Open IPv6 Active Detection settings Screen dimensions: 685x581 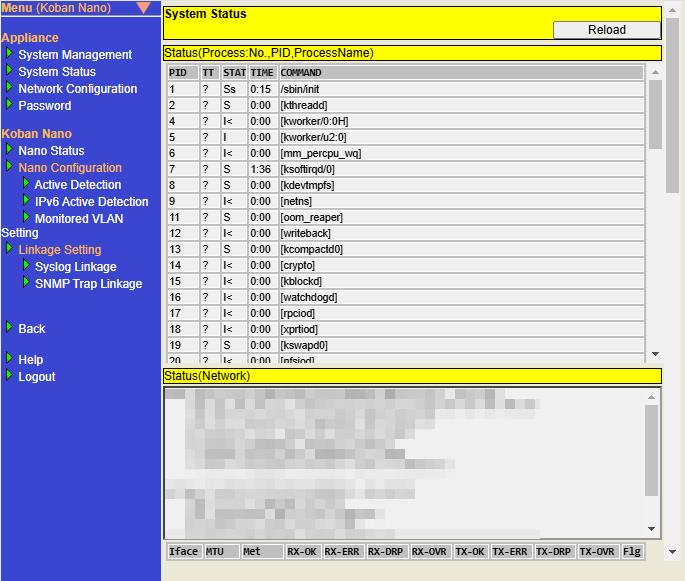coord(91,202)
